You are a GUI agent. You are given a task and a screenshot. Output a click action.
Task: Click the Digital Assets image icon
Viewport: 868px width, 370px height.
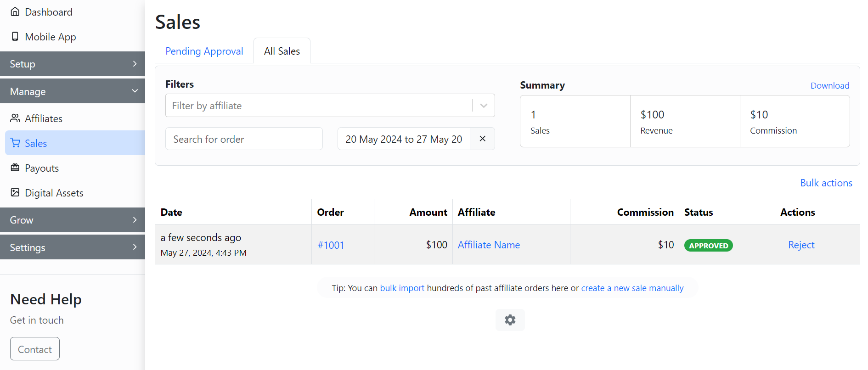point(15,193)
